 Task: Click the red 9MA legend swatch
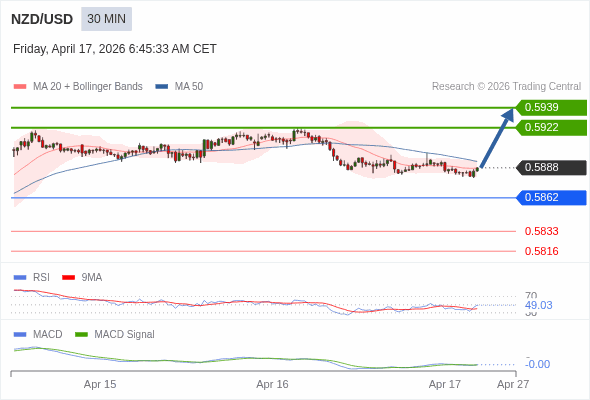[68, 278]
